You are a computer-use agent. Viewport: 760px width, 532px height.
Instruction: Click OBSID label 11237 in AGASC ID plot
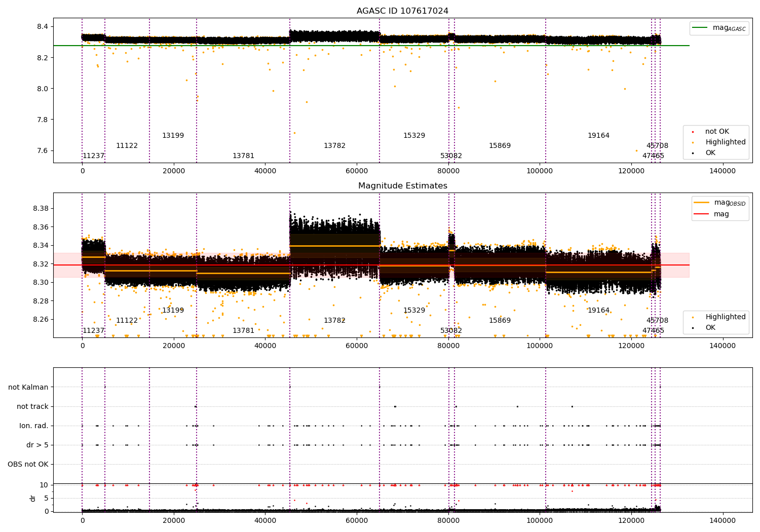click(93, 156)
